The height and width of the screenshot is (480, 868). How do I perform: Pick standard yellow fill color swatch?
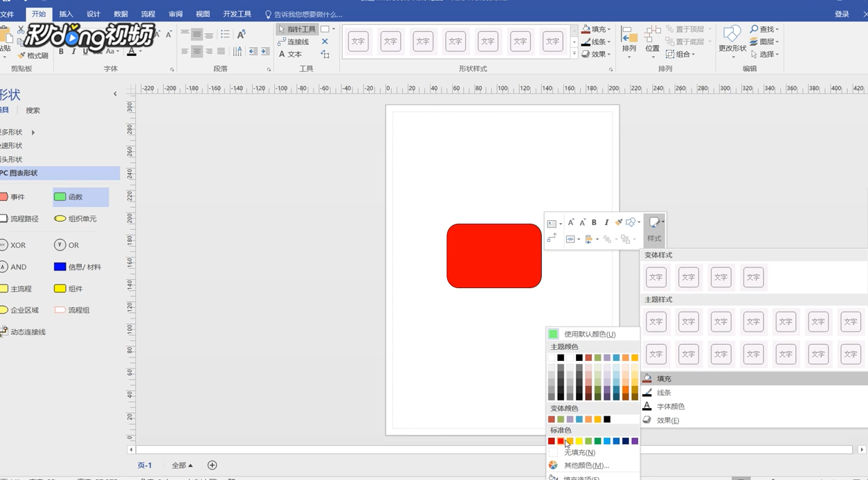click(579, 441)
